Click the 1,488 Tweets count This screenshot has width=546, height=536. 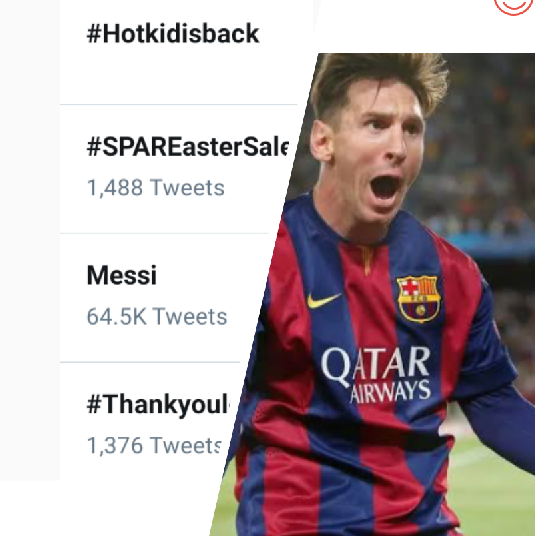pos(155,188)
